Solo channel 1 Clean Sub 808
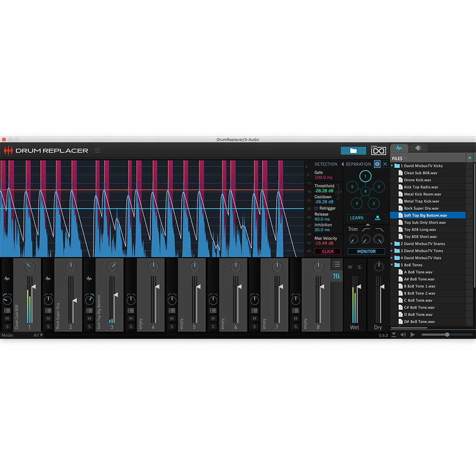 tap(7, 327)
